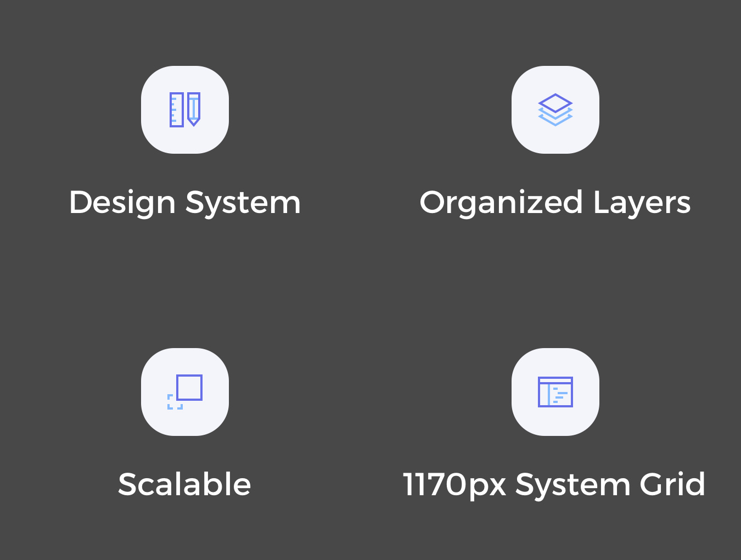Click the sidebar column inside grid layout icon
Image resolution: width=741 pixels, height=560 pixels.
click(x=544, y=395)
